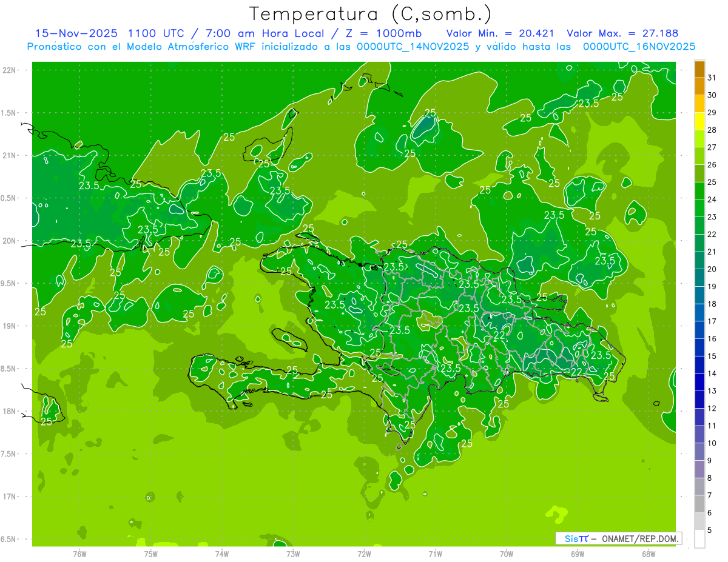
Task: Pick the purple legend swatch between 8 and 9
Action: click(x=699, y=470)
